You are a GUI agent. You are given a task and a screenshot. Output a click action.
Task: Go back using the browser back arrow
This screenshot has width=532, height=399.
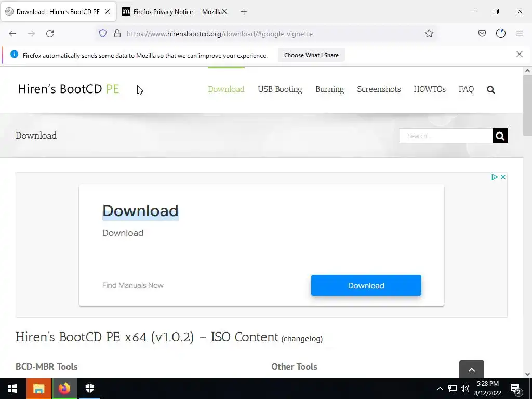pyautogui.click(x=12, y=34)
